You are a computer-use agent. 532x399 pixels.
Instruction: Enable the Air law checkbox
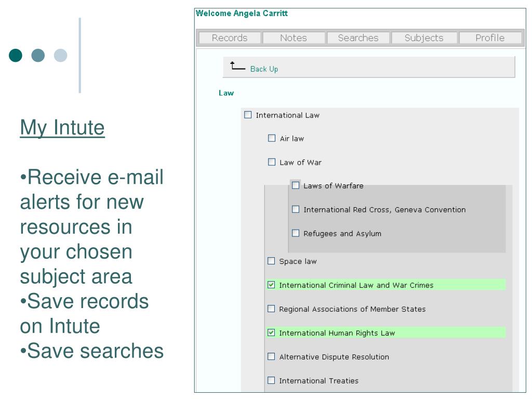272,138
